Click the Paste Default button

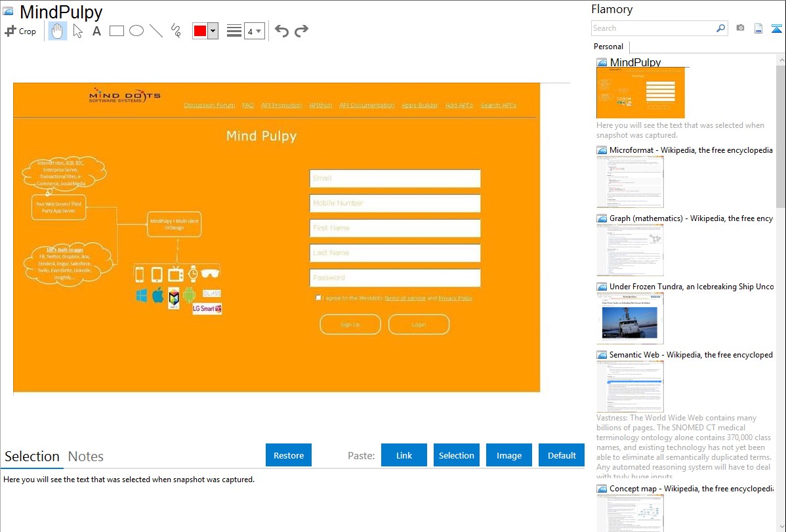click(562, 455)
